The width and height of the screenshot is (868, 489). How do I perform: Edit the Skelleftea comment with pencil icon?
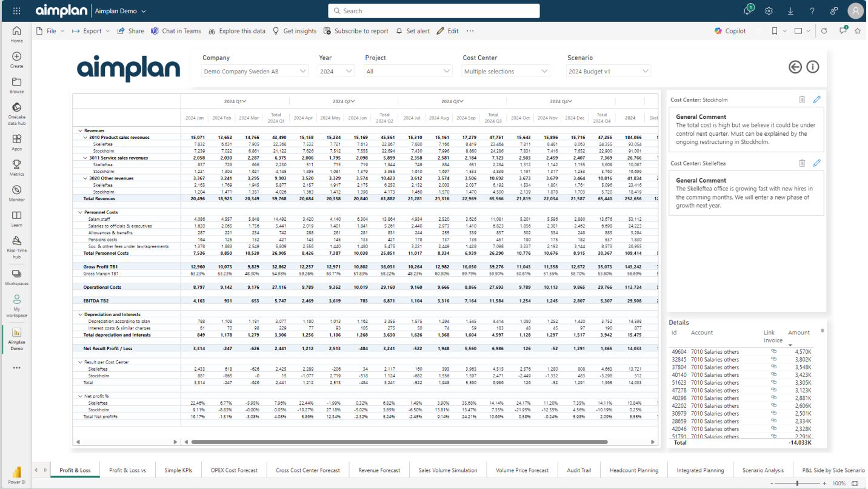pos(816,163)
